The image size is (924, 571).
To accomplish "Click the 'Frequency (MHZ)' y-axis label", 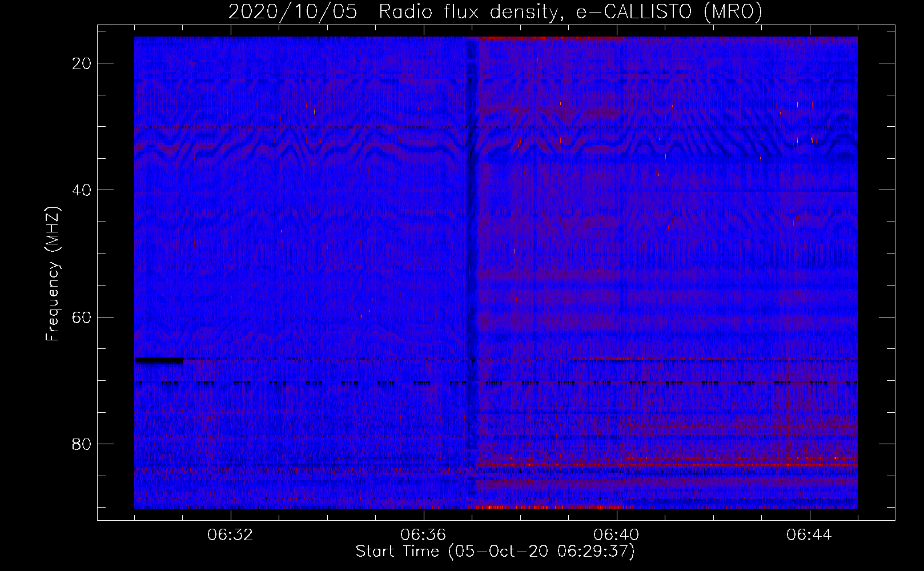I will 52,274.
